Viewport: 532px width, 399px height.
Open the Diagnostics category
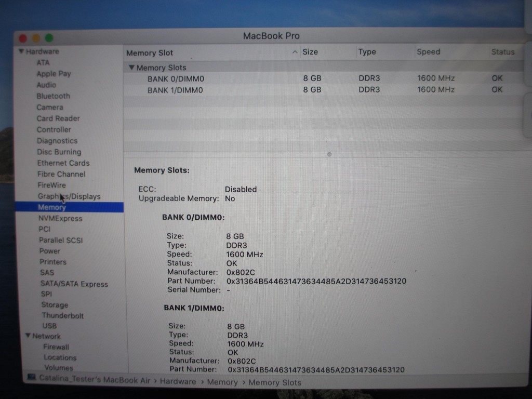57,141
